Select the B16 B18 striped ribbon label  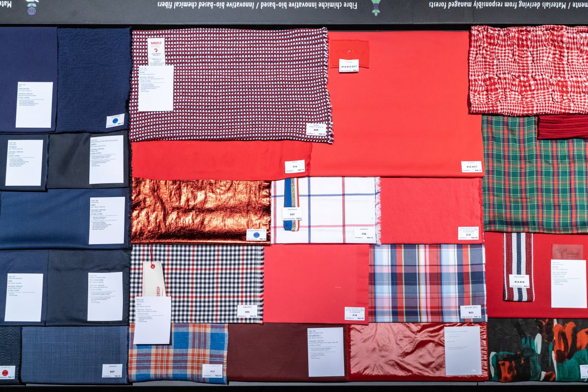pos(519,281)
